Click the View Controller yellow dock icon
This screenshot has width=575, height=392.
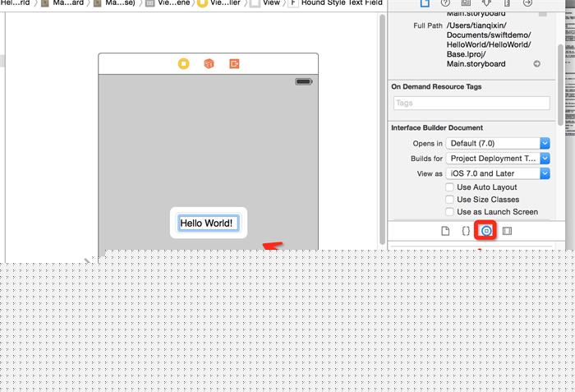(x=184, y=63)
